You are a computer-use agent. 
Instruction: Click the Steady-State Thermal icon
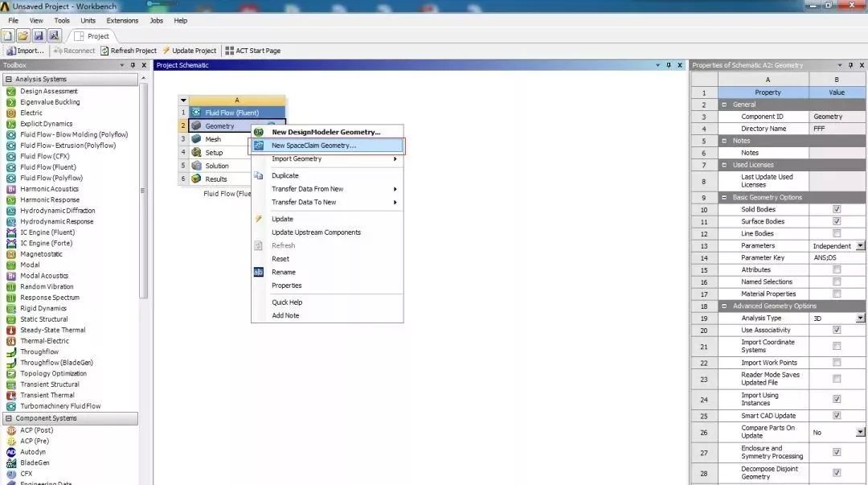coord(11,330)
